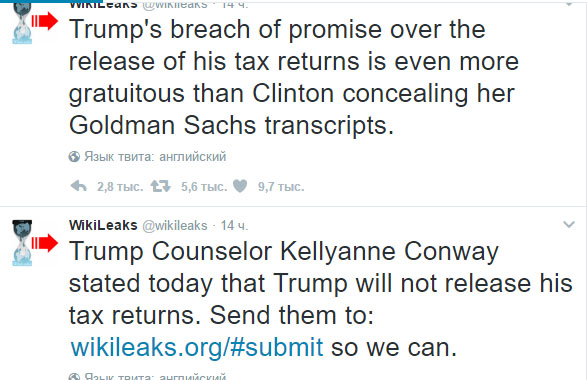The height and width of the screenshot is (380, 587).
Task: Click 'Язык твита: английский' under the Goldman Sachs tweet
Action: tap(155, 156)
